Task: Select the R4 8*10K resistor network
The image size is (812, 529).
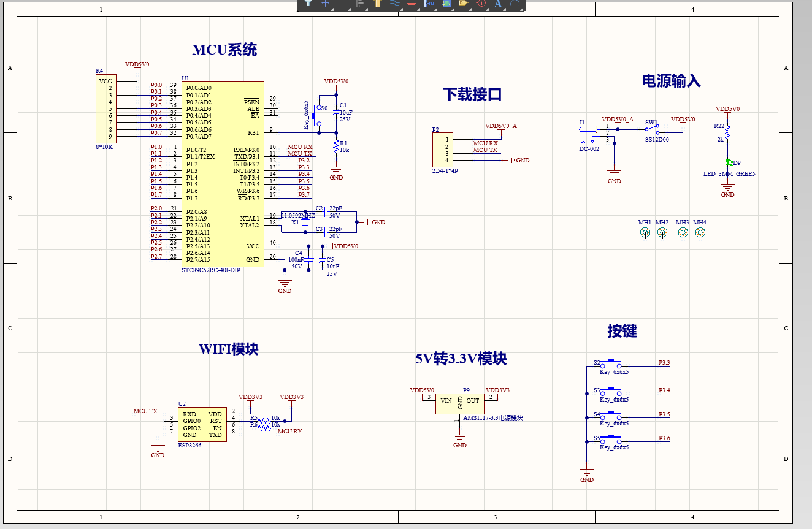Action: click(x=105, y=108)
